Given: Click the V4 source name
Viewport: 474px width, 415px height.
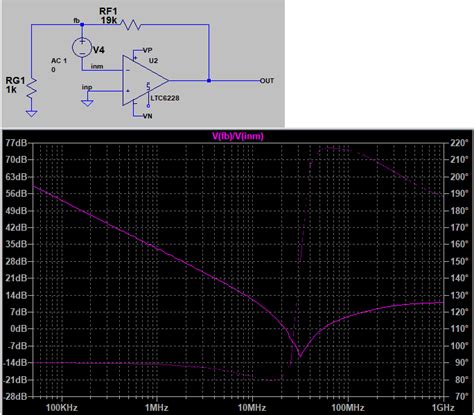Looking at the screenshot, I should point(99,50).
